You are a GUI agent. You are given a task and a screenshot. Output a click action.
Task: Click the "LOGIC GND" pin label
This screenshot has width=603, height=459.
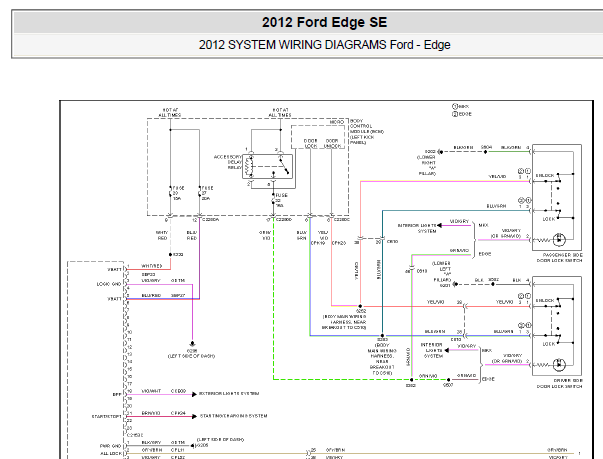pyautogui.click(x=109, y=284)
